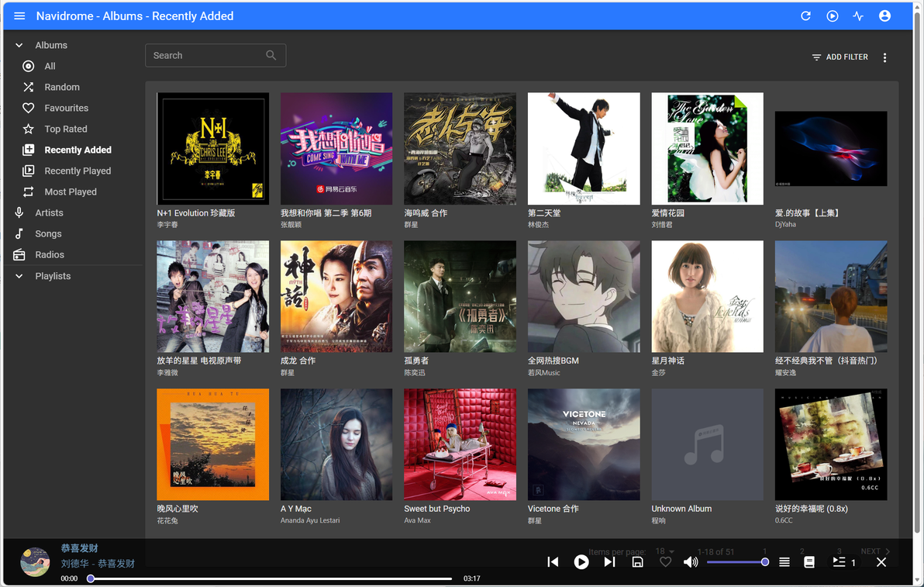The width and height of the screenshot is (924, 587).
Task: Click the song title 恭喜发财 in the player
Action: click(x=79, y=548)
